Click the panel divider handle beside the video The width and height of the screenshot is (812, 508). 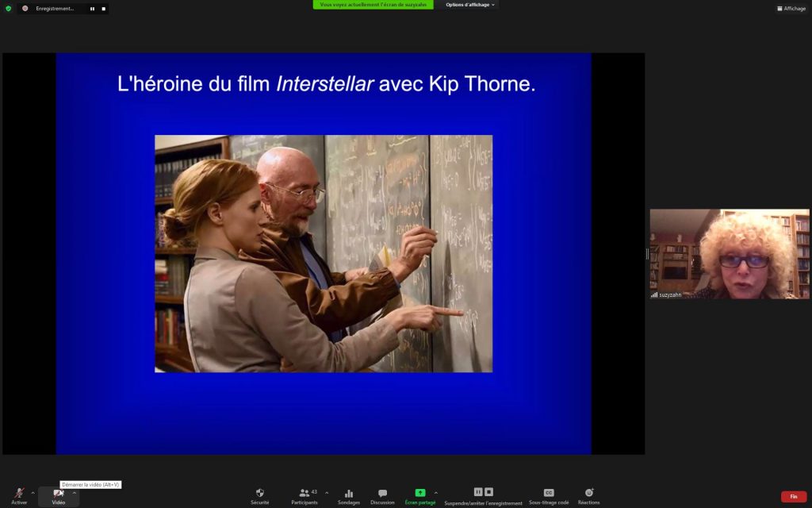click(647, 253)
